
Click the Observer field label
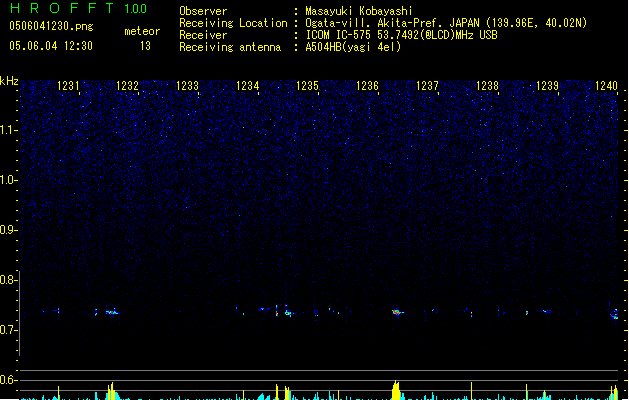pyautogui.click(x=203, y=11)
